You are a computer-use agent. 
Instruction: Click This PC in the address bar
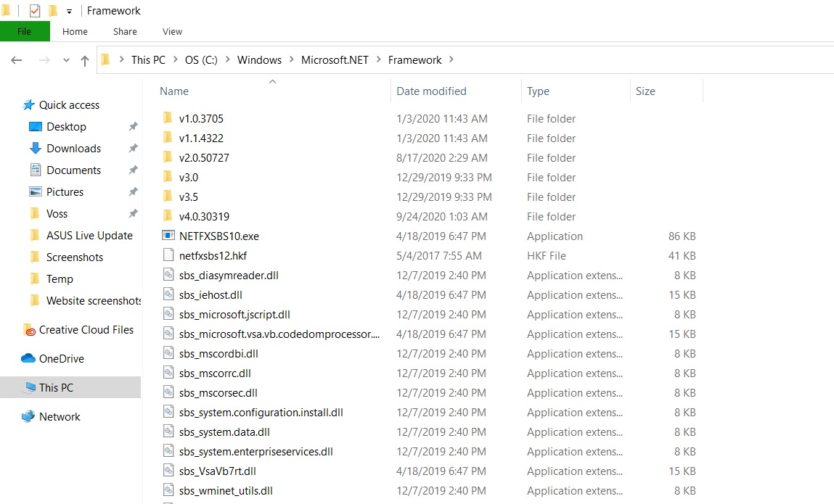coord(148,60)
